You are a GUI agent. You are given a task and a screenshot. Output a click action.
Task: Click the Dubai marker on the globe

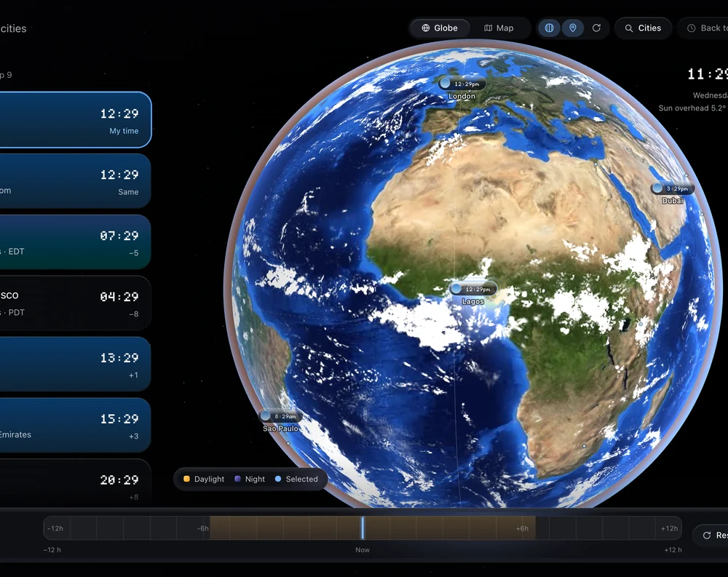(x=672, y=188)
